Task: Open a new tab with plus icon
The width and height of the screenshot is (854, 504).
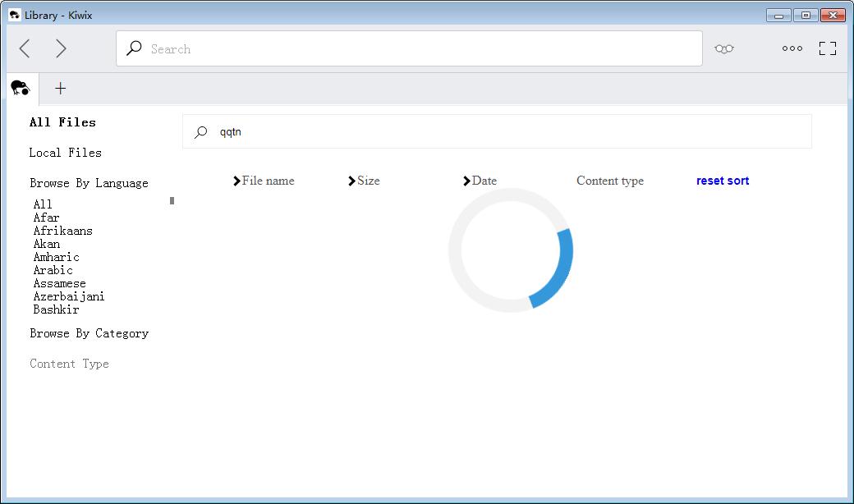Action: point(61,88)
